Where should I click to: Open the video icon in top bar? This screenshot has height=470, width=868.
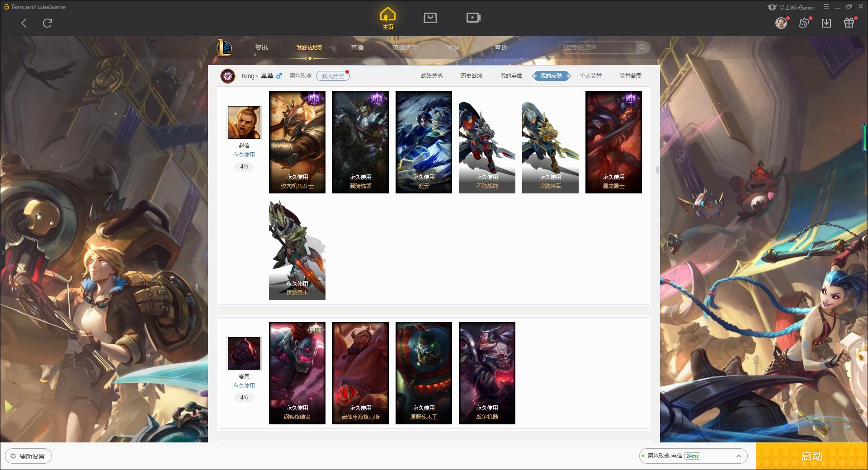(473, 18)
